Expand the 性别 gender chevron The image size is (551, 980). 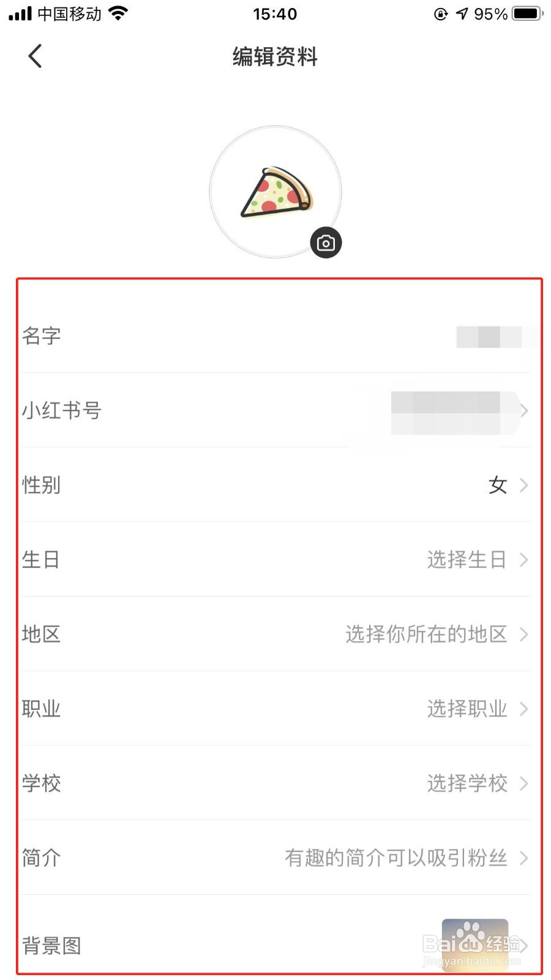pos(523,485)
